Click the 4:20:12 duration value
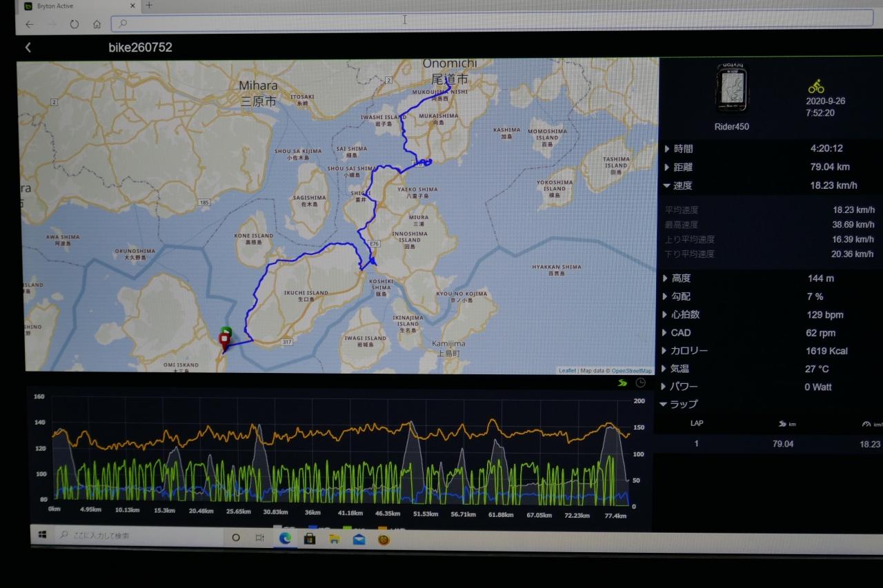Viewport: 883px width, 588px height. coord(826,148)
